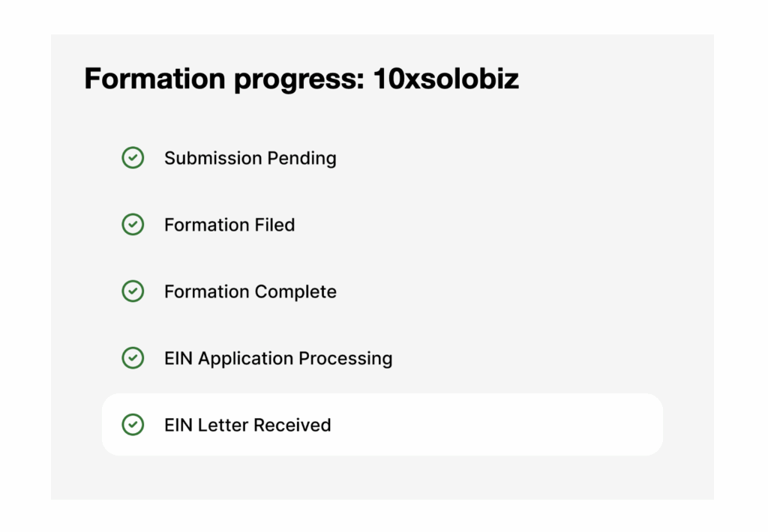Click the word Letter in highlighted step
The width and height of the screenshot is (768, 532).
(223, 425)
